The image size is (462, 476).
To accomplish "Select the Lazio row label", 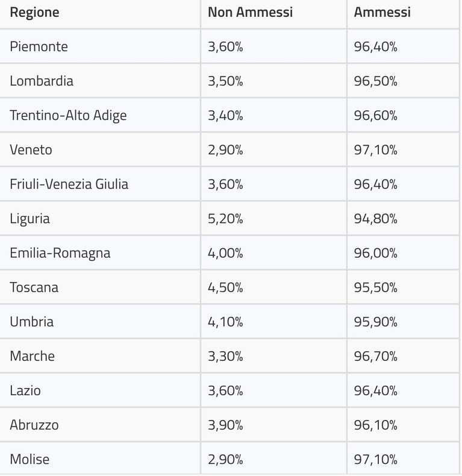I will coord(25,390).
